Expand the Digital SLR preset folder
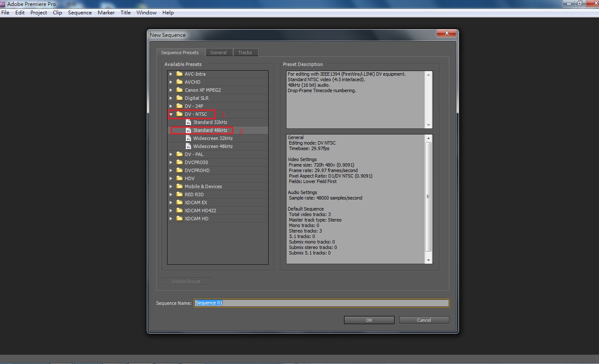The width and height of the screenshot is (599, 364). click(x=171, y=98)
